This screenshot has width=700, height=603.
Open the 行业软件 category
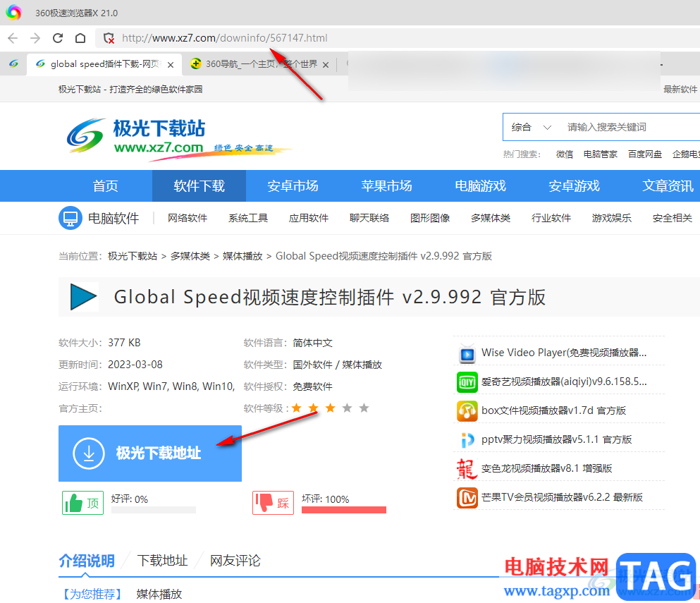[x=551, y=218]
